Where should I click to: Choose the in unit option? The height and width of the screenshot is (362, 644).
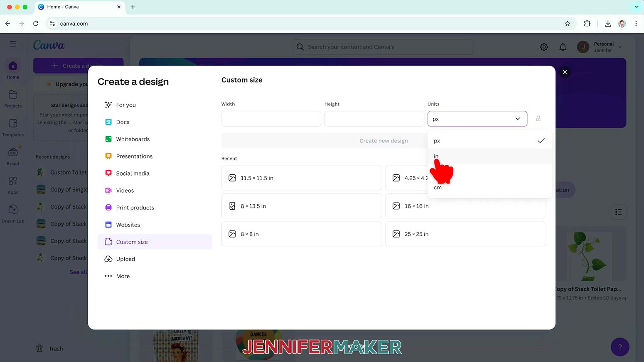pos(489,156)
